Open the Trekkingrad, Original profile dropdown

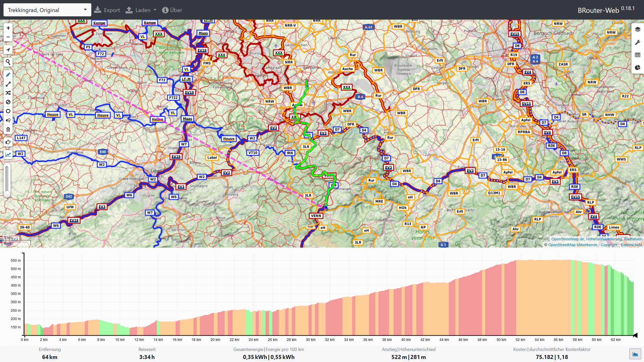47,10
